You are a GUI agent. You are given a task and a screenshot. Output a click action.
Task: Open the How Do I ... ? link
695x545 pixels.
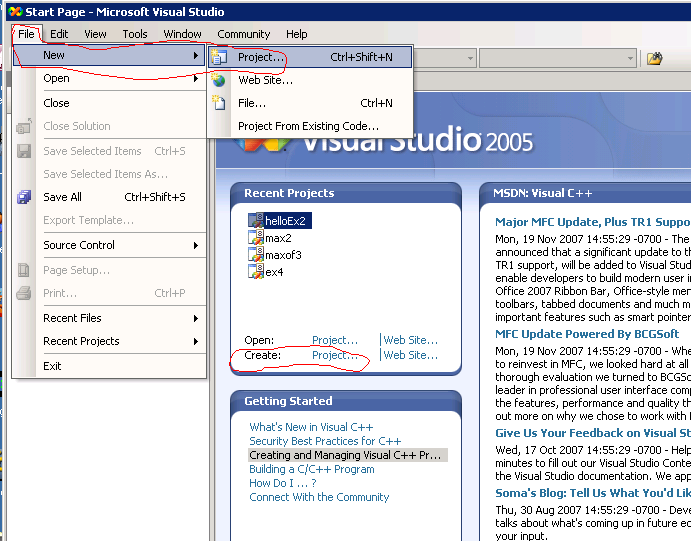click(283, 483)
